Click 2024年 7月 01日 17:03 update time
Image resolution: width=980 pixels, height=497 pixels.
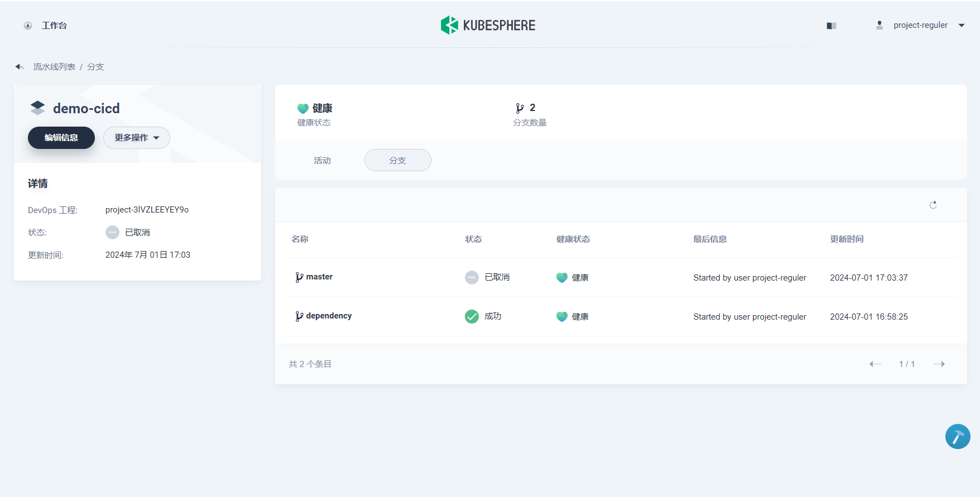(148, 255)
